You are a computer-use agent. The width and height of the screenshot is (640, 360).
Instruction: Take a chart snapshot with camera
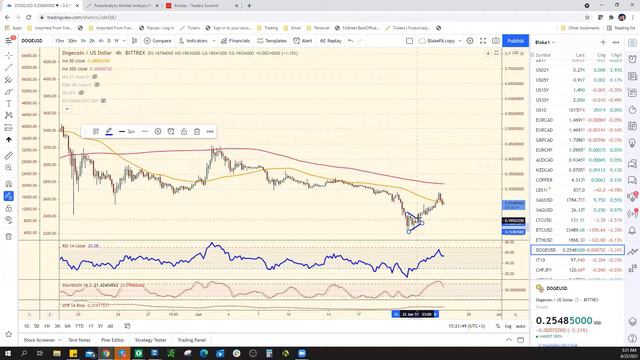(496, 41)
